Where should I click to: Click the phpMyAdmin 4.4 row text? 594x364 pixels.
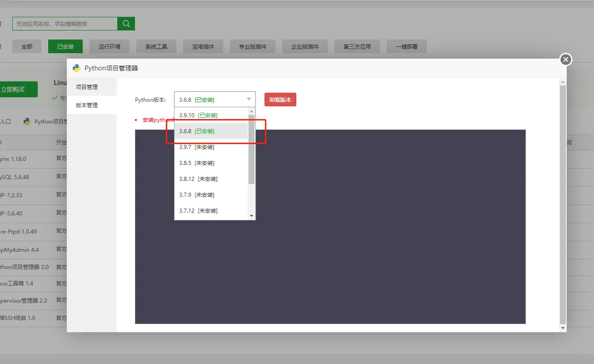tap(20, 249)
